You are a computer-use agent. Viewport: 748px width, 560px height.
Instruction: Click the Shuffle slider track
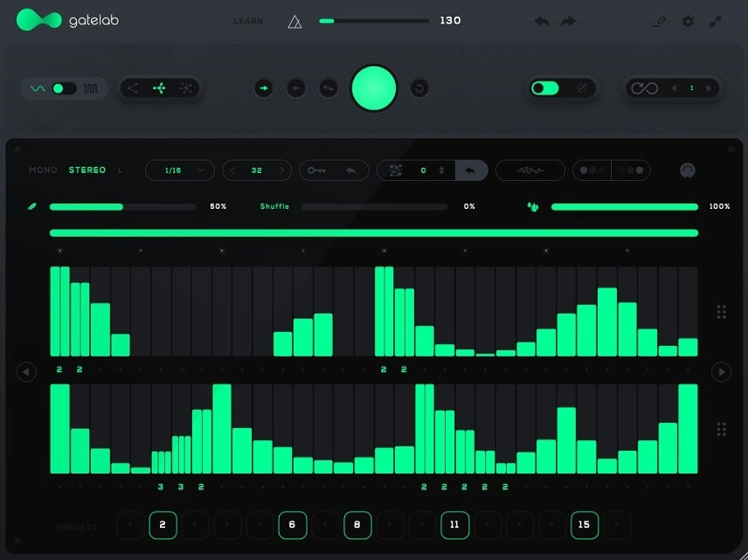pos(374,207)
